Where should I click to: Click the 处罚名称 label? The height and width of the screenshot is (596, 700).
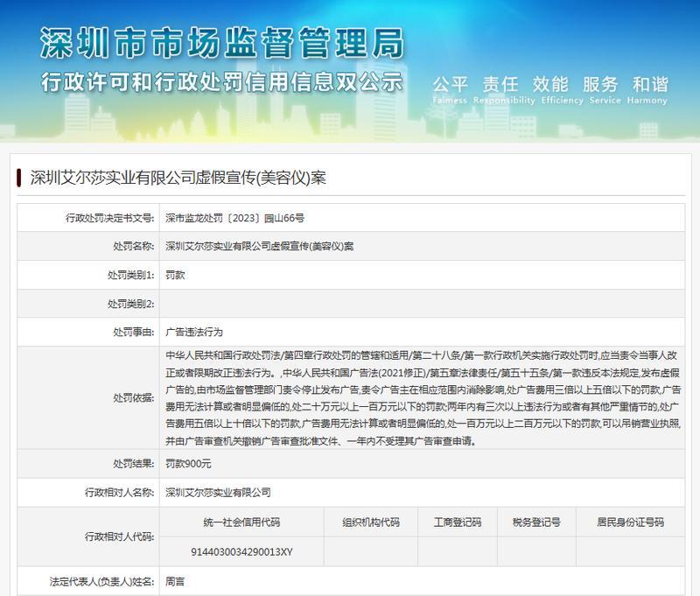point(133,246)
